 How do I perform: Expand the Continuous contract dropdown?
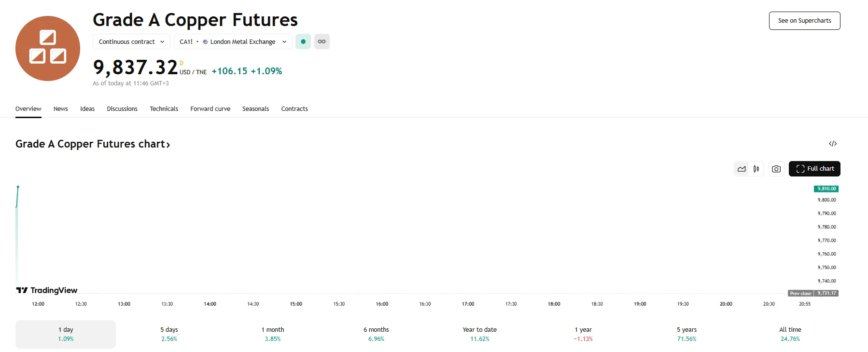[131, 41]
